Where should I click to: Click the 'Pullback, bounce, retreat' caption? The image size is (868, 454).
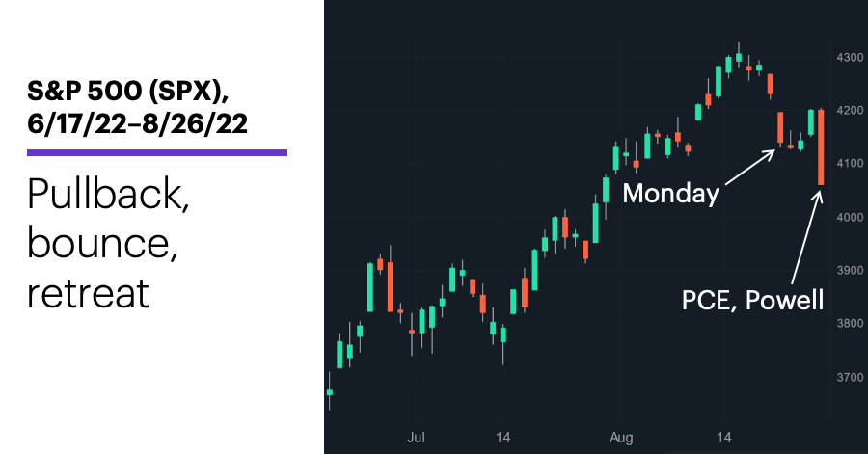(108, 244)
